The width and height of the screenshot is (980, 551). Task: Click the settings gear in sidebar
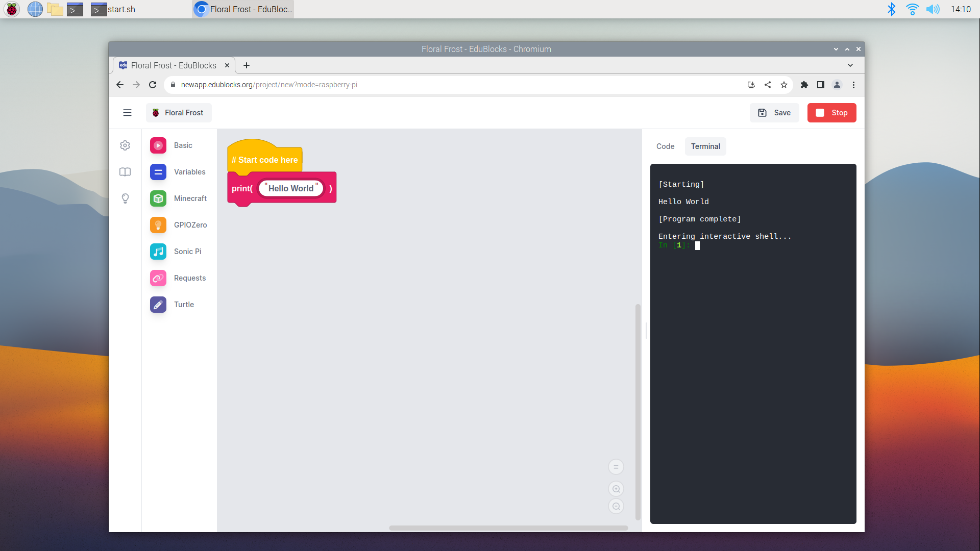(x=125, y=145)
